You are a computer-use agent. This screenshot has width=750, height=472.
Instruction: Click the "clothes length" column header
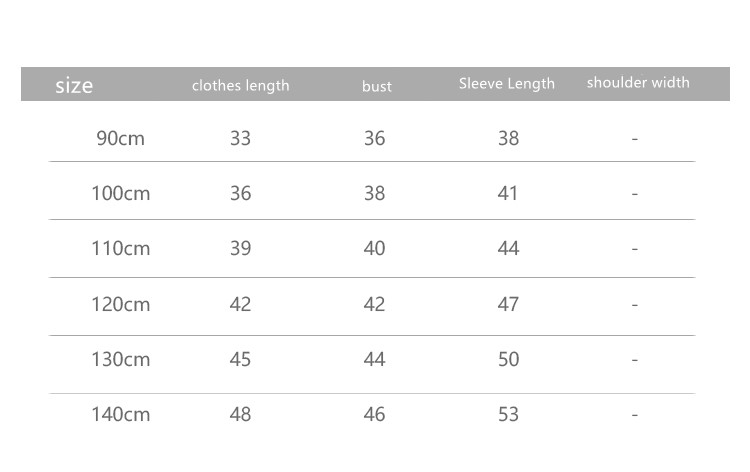coord(240,86)
